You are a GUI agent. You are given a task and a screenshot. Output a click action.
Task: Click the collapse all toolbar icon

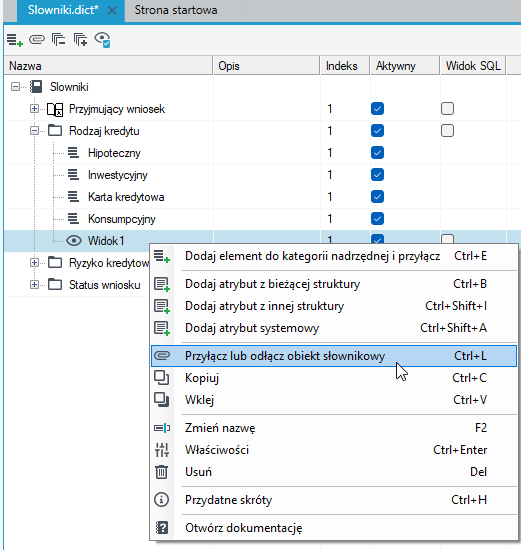(x=58, y=39)
